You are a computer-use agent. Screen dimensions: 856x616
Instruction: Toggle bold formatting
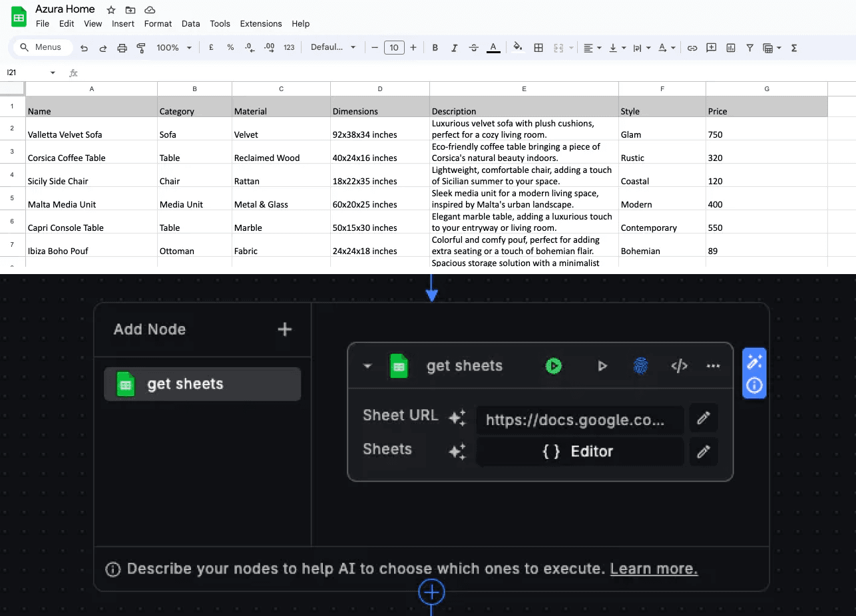[x=435, y=47]
